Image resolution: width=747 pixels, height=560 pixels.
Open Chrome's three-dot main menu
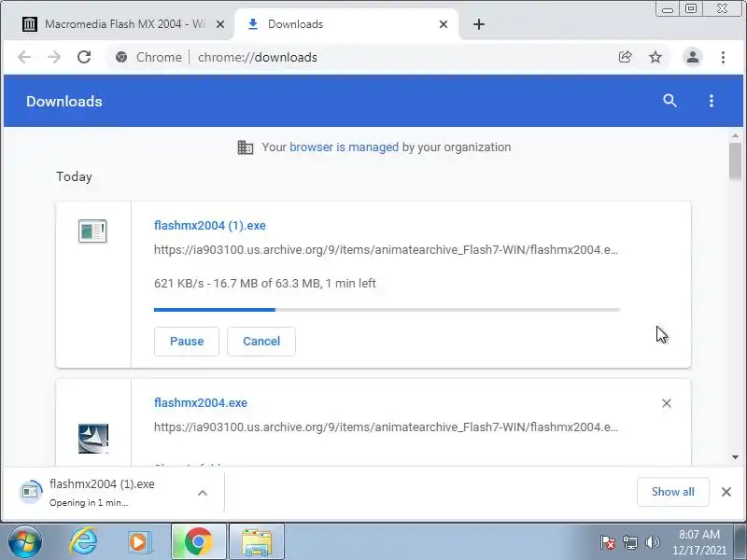pyautogui.click(x=723, y=57)
